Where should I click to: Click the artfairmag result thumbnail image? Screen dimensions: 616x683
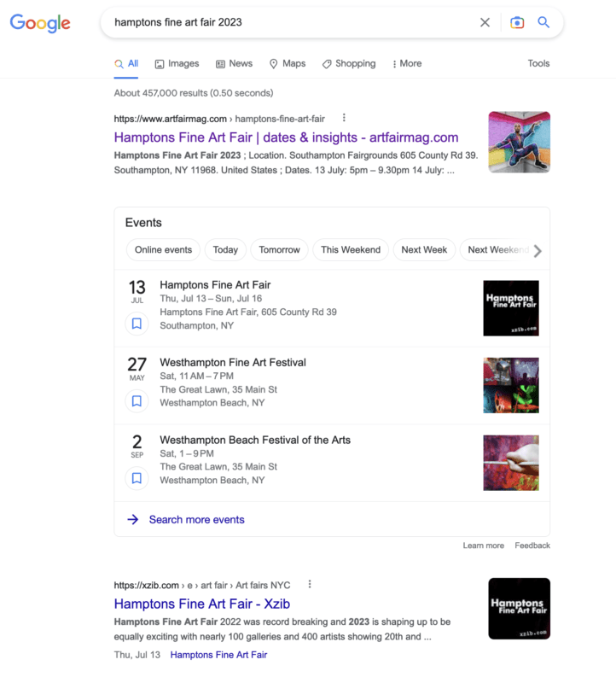tap(519, 142)
